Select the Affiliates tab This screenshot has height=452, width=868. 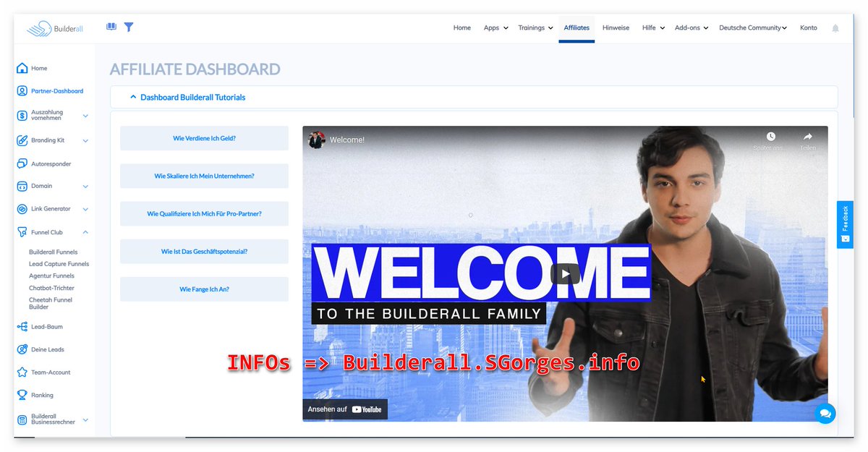click(x=576, y=28)
